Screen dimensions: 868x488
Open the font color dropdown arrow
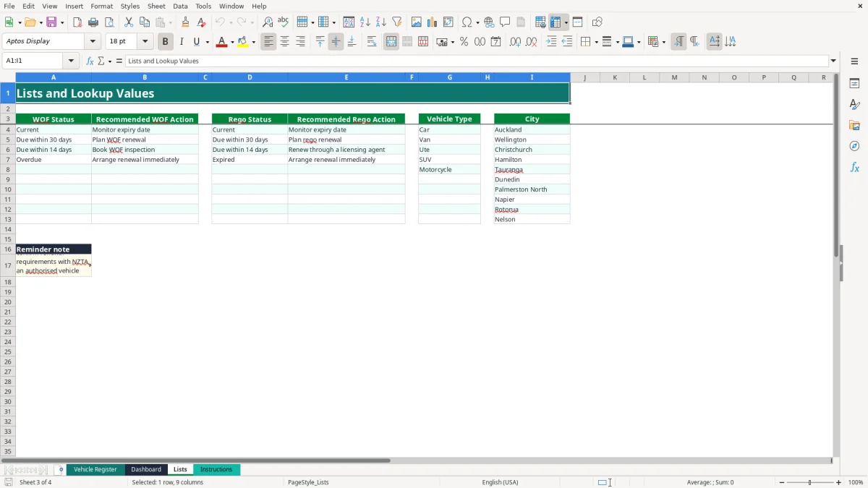tap(231, 42)
